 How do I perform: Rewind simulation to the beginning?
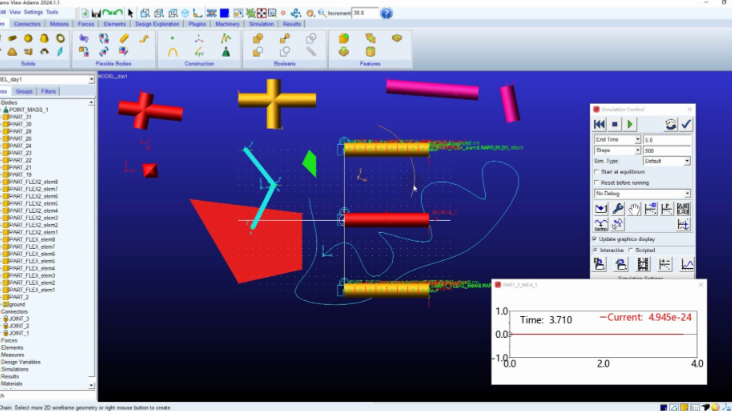click(x=600, y=124)
